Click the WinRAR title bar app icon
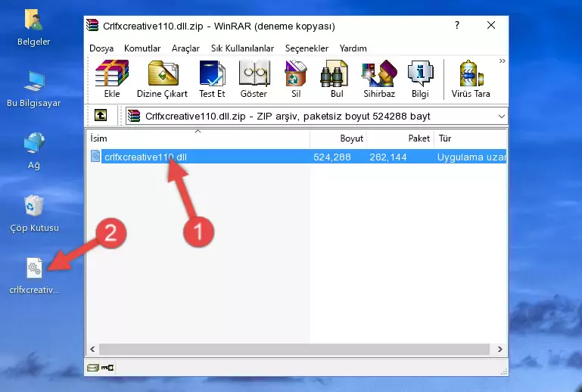Image resolution: width=582 pixels, height=392 pixels. coord(92,25)
